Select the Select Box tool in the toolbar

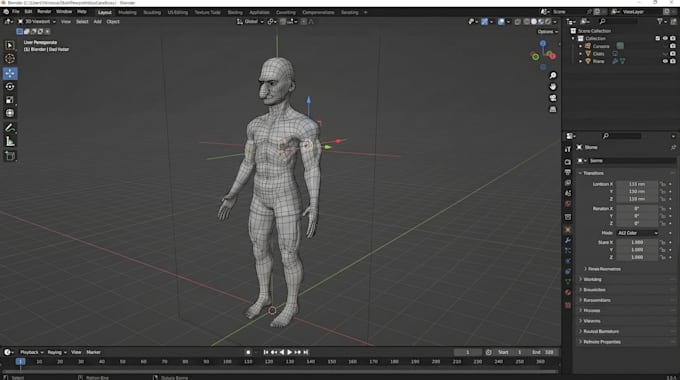10,45
